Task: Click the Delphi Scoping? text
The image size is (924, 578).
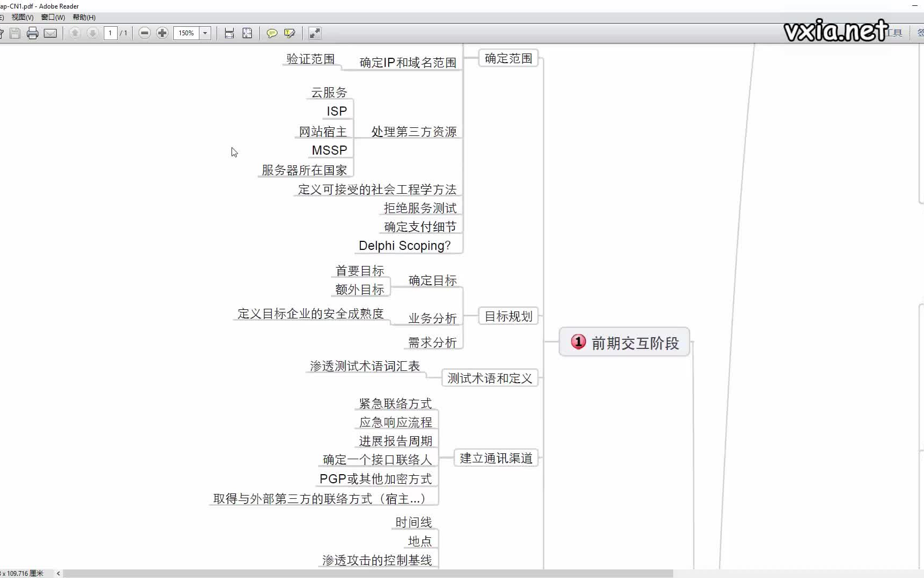Action: [x=405, y=246]
